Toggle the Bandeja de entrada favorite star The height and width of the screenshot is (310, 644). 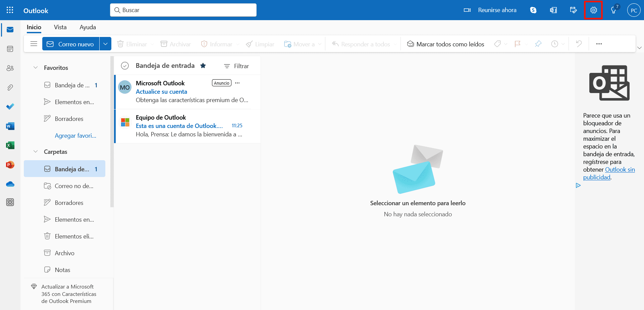tap(203, 66)
